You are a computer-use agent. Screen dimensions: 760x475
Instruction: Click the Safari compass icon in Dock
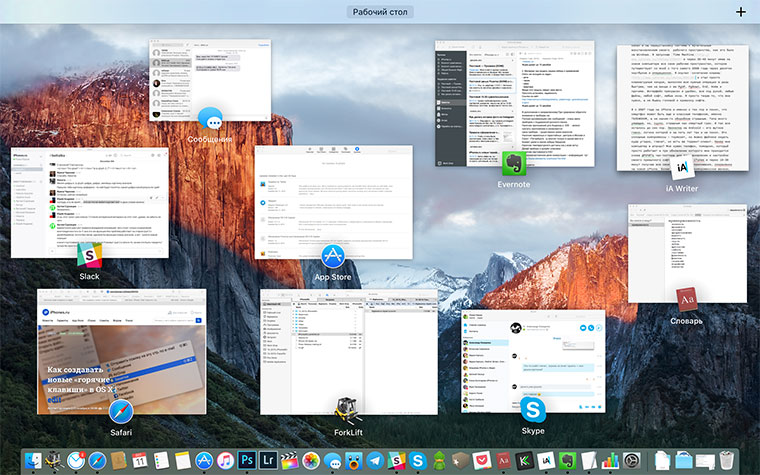(x=97, y=460)
